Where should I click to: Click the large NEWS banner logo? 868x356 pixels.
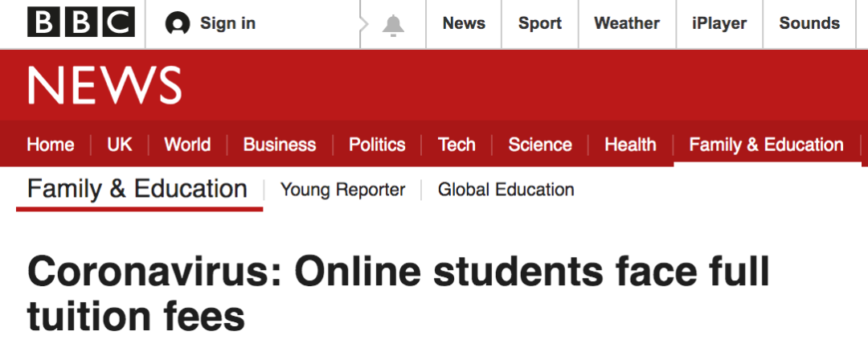[x=104, y=85]
